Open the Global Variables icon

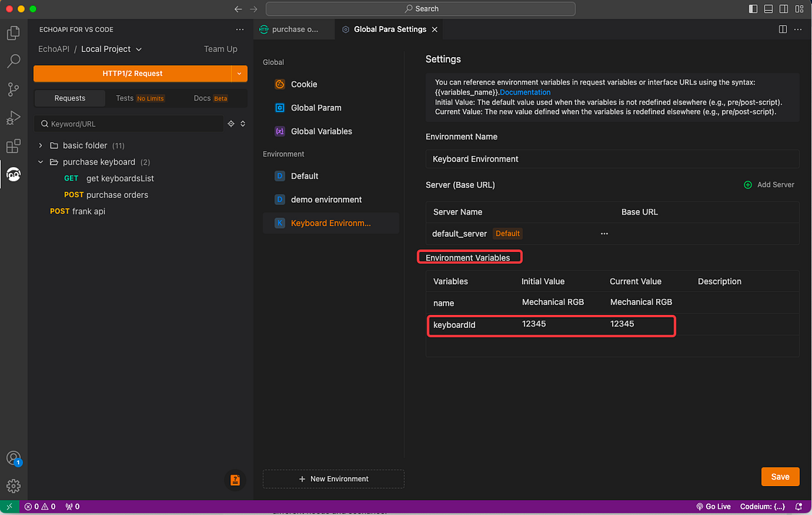tap(279, 131)
